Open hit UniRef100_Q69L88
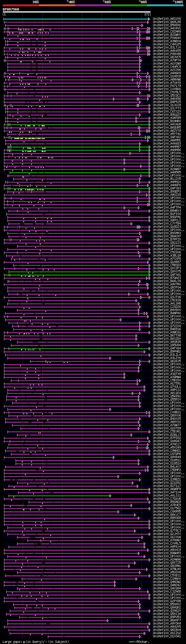Viewport: 186px width, 644px height. point(167,22)
